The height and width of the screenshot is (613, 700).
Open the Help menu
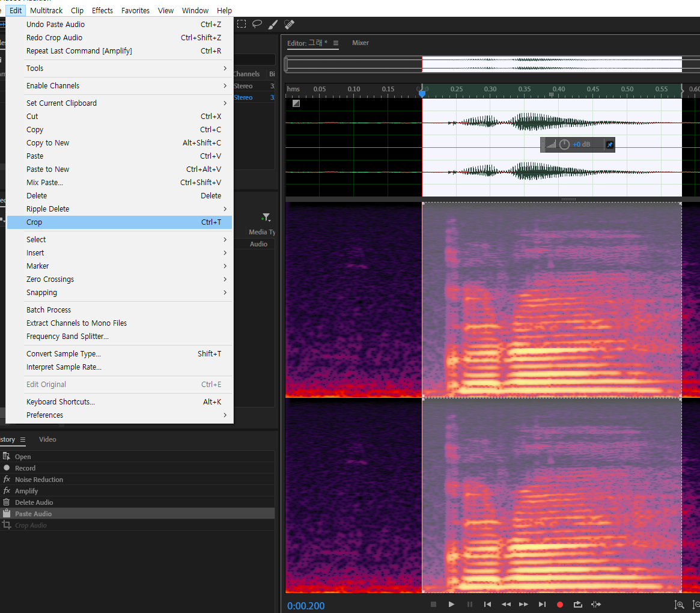pyautogui.click(x=224, y=10)
